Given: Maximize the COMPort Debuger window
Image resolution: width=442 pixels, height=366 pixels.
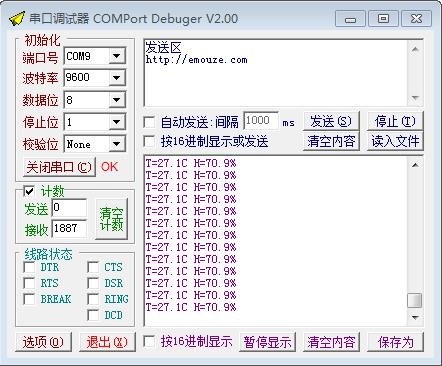Looking at the screenshot, I should [383, 19].
